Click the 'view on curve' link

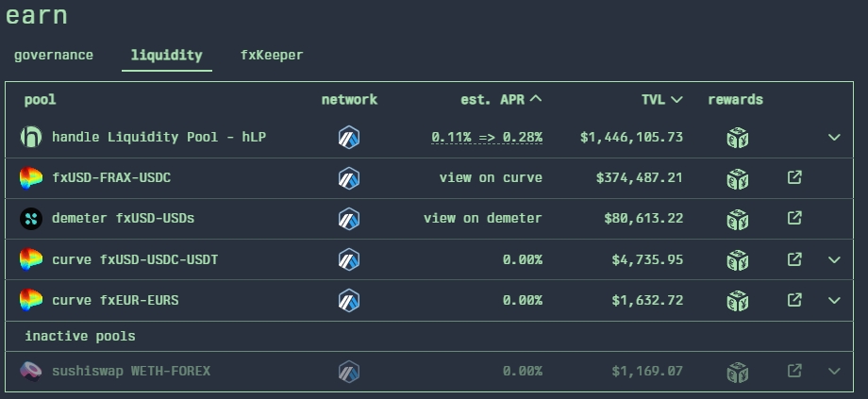(x=491, y=177)
